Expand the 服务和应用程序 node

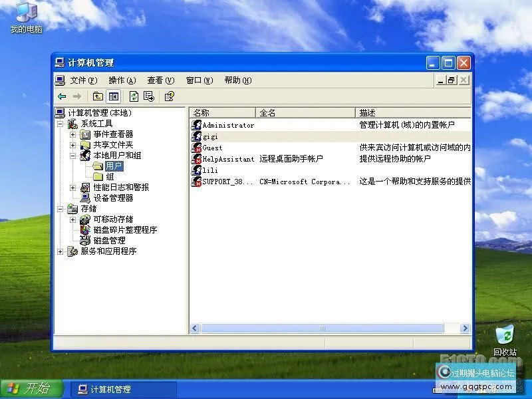[61, 251]
